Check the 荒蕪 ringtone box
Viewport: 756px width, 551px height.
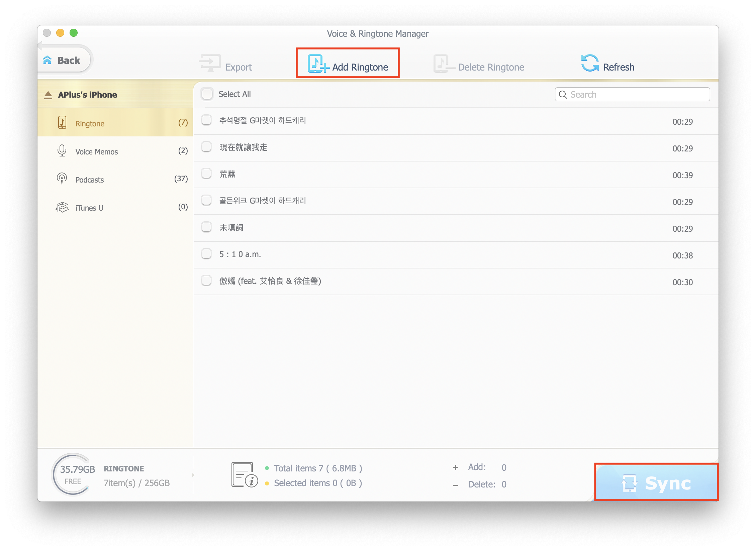coord(206,174)
